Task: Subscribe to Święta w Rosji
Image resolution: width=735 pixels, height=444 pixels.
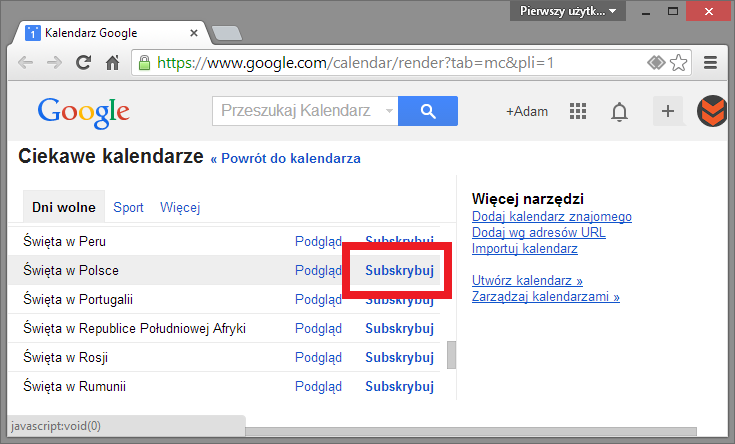Action: tap(399, 358)
